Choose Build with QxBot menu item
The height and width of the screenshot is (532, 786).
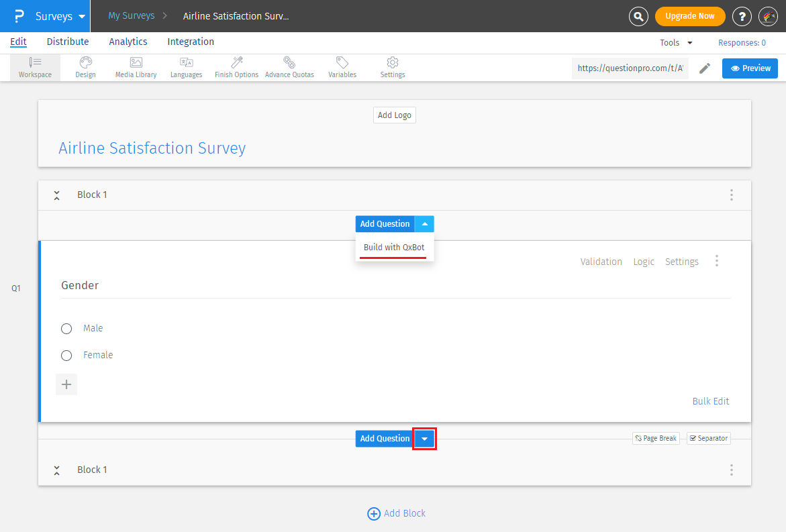(x=394, y=248)
